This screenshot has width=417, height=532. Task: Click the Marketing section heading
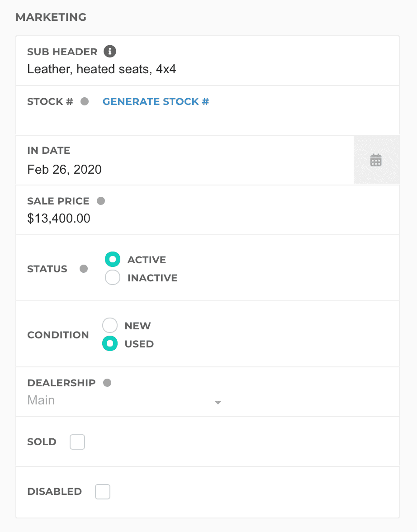tap(51, 17)
